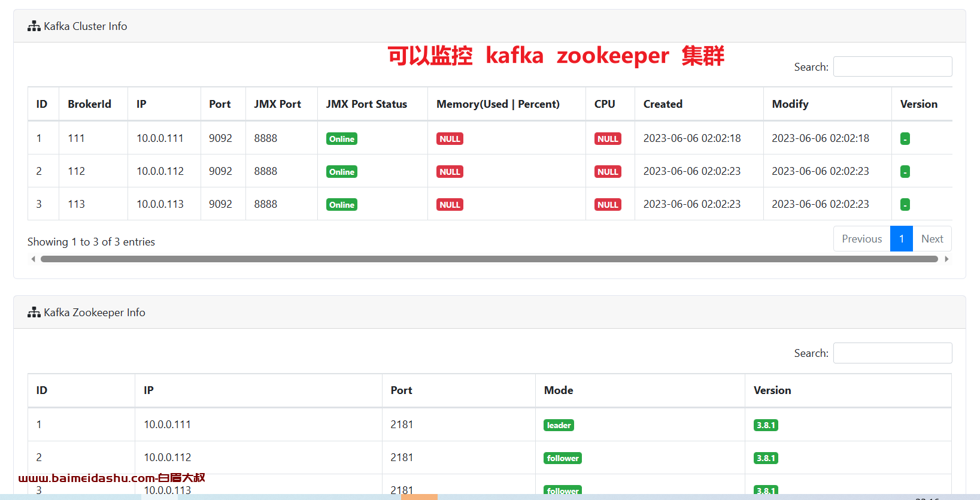
Task: Click CPU NULL badge for 10.0.0.112
Action: (x=608, y=172)
